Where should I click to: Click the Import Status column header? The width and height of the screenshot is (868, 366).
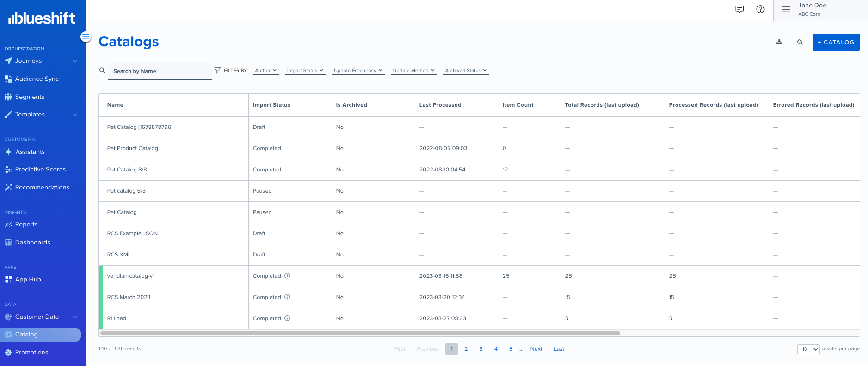pyautogui.click(x=271, y=105)
